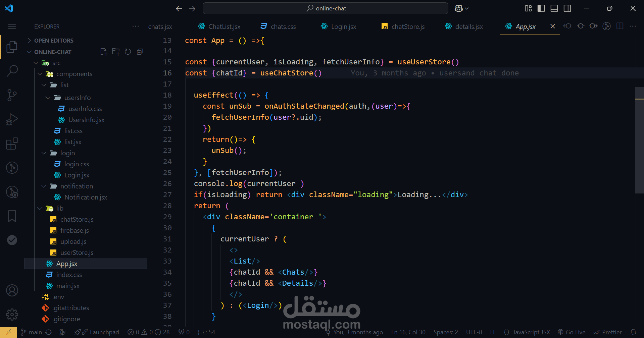Open Explorer views ellipsis menu
The height and width of the screenshot is (338, 644).
click(136, 26)
